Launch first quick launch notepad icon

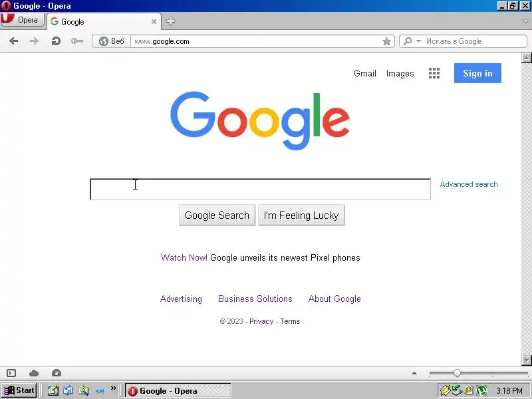[x=53, y=391]
